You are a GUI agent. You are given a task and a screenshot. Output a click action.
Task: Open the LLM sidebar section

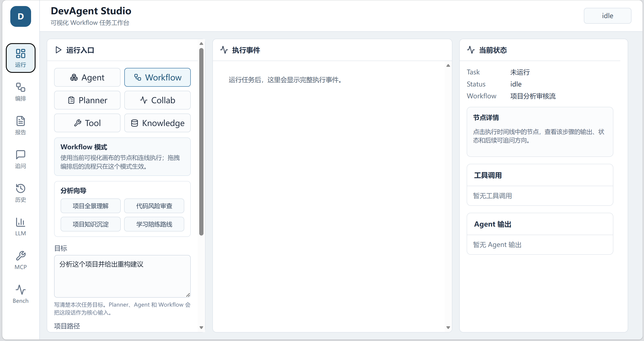tap(21, 227)
